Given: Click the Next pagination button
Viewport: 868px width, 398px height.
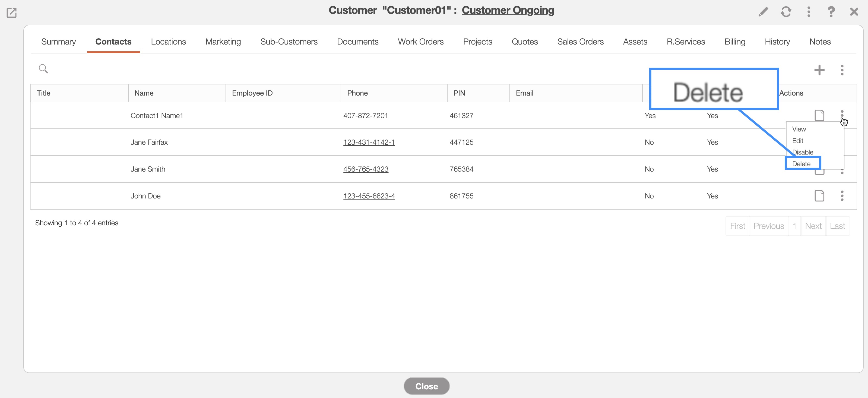Looking at the screenshot, I should [x=813, y=226].
